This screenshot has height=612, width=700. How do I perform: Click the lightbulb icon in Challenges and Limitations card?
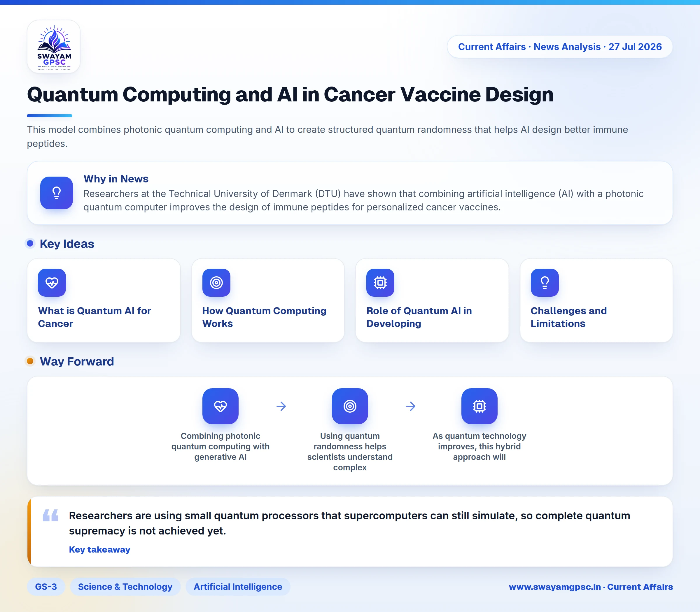pyautogui.click(x=545, y=283)
